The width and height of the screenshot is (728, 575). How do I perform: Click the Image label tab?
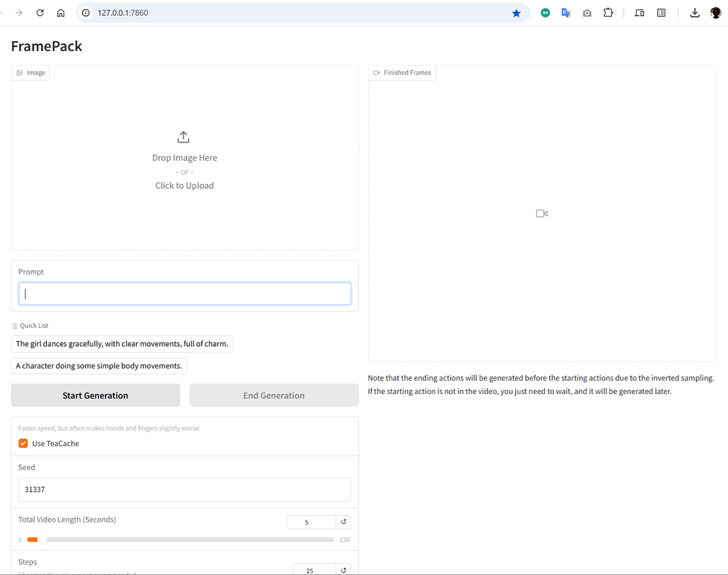(30, 72)
